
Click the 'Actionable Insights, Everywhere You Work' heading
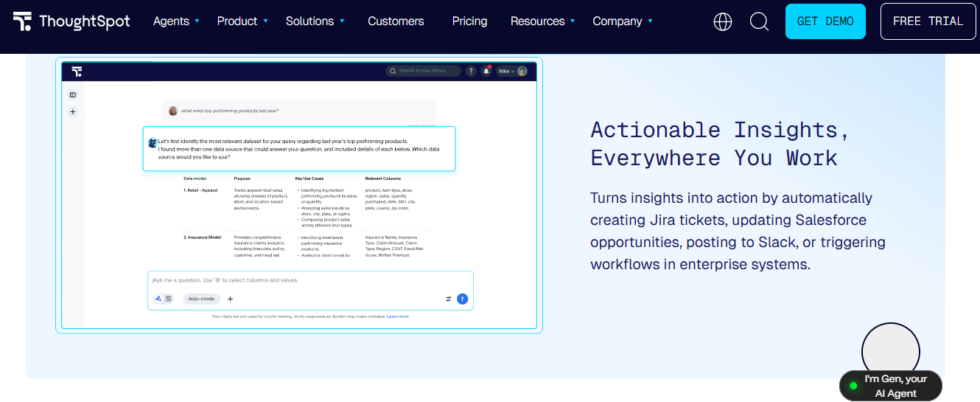[x=719, y=144]
